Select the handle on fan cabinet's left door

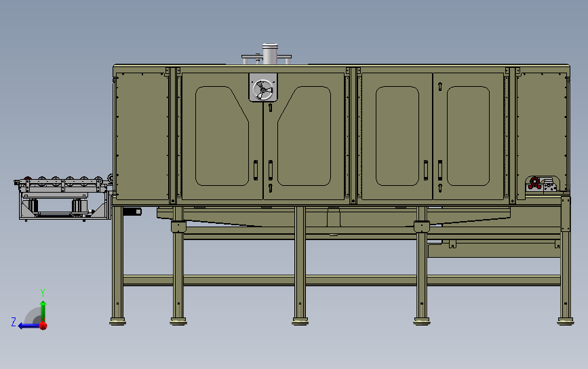[x=256, y=170]
